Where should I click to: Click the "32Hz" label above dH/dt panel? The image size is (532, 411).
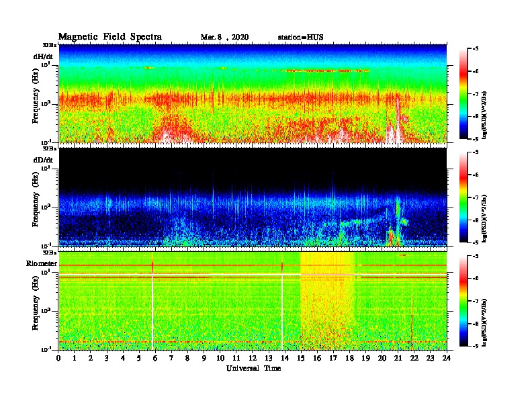[x=49, y=45]
